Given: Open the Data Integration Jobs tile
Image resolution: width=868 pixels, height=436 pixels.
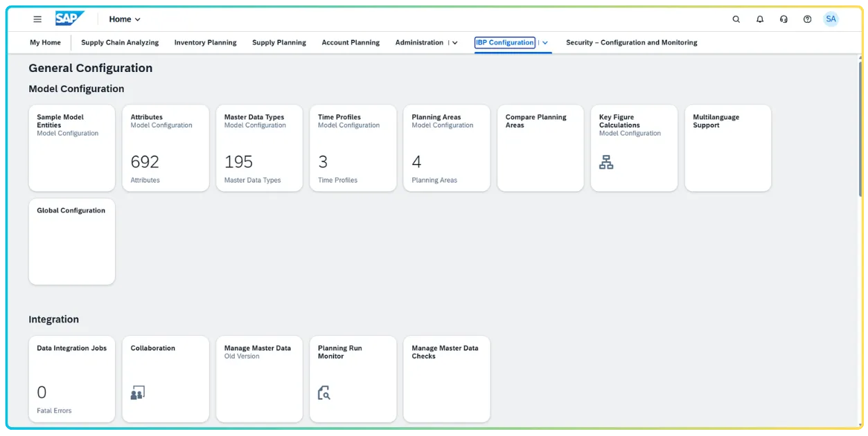Looking at the screenshot, I should [71, 379].
